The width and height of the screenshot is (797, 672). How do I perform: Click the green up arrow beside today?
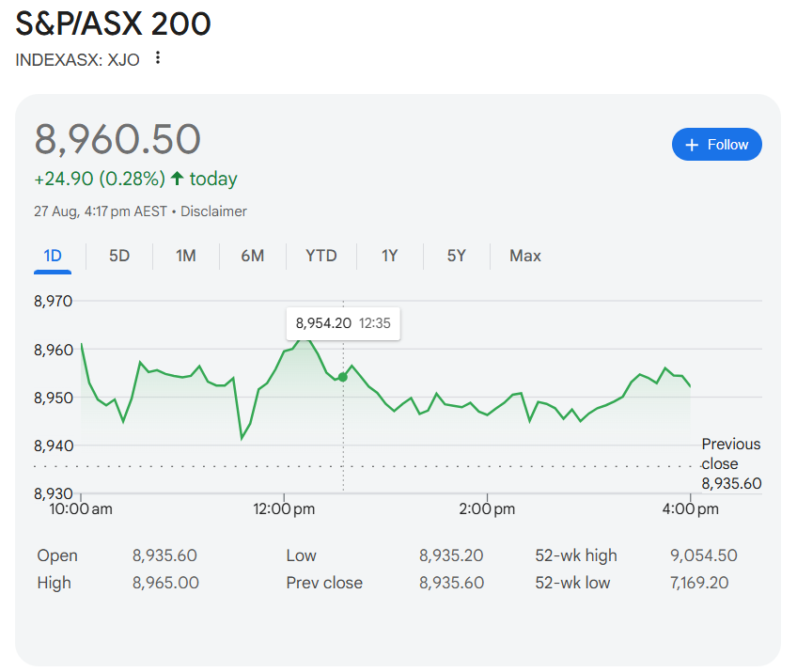(x=177, y=179)
